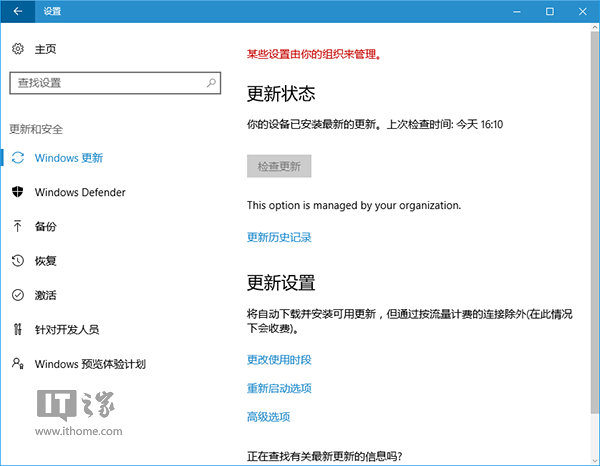Go to 备份 section
The height and width of the screenshot is (466, 600).
(x=46, y=226)
